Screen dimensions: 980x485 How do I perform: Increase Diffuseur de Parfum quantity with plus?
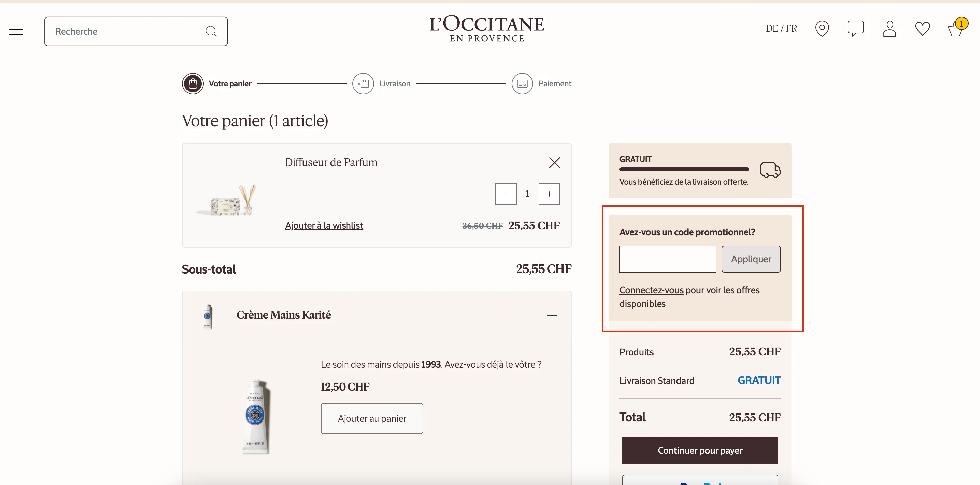click(x=549, y=194)
